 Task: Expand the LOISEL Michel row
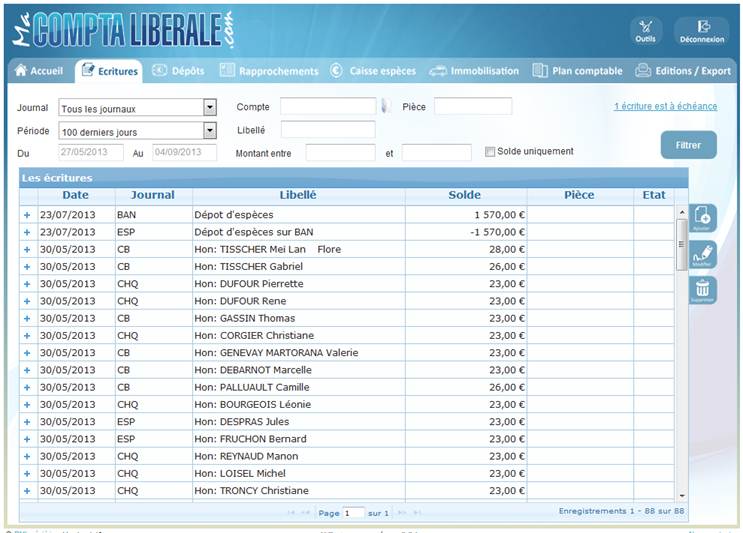click(27, 474)
